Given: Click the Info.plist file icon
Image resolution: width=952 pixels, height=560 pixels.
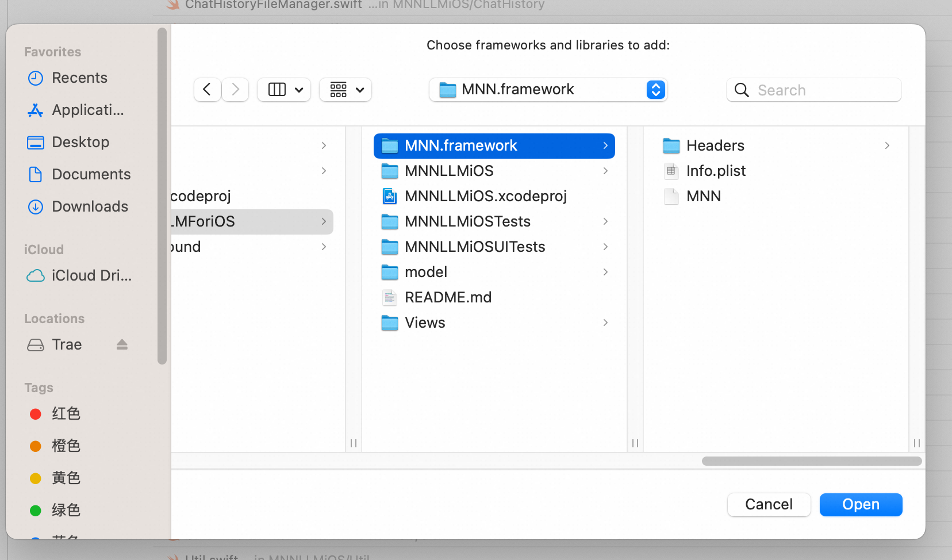Looking at the screenshot, I should coord(671,171).
